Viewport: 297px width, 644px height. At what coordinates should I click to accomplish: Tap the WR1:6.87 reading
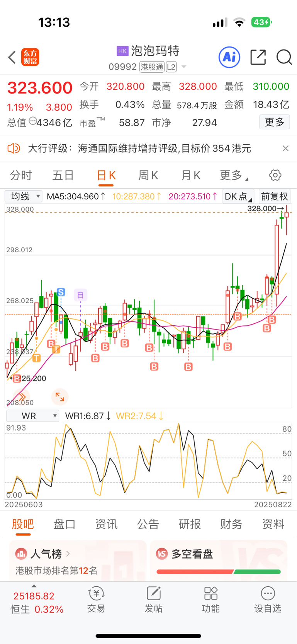(88, 416)
